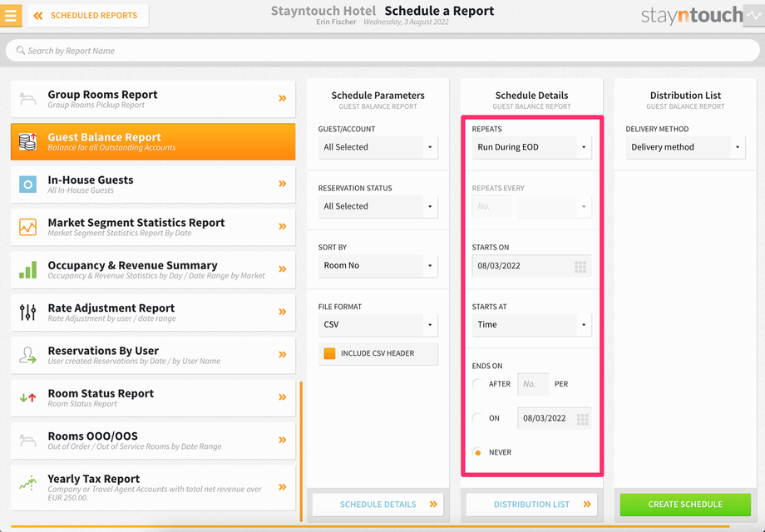Open the Delivery Method dropdown
Image resolution: width=765 pixels, height=532 pixels.
point(685,147)
